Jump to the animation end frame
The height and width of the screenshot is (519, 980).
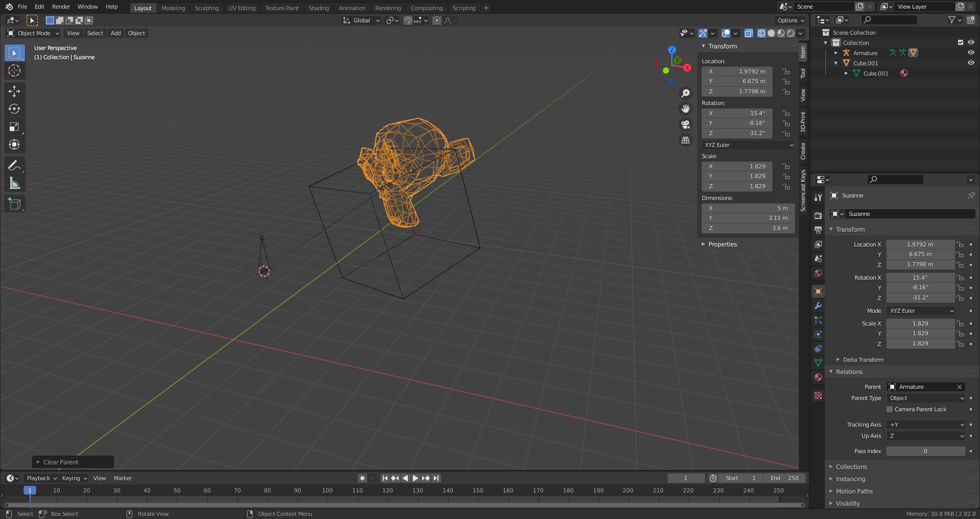[436, 478]
